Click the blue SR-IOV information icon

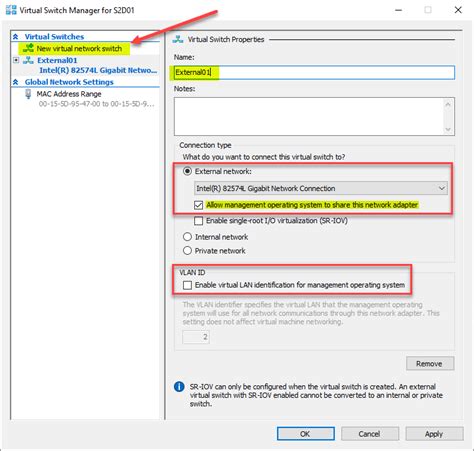click(179, 387)
